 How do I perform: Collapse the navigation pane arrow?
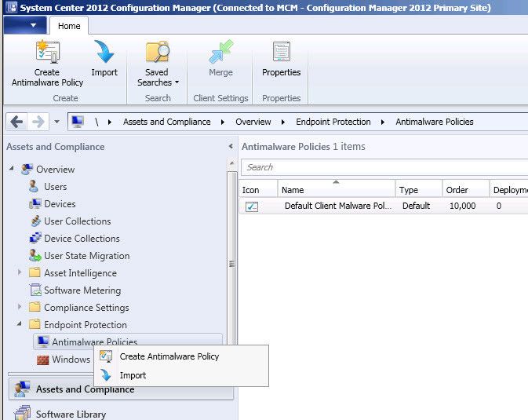(231, 146)
